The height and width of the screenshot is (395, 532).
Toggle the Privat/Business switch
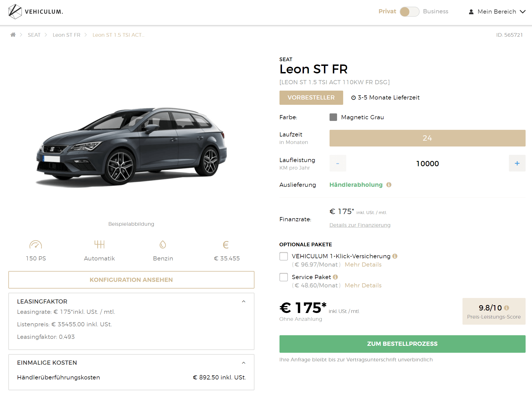[x=409, y=12]
